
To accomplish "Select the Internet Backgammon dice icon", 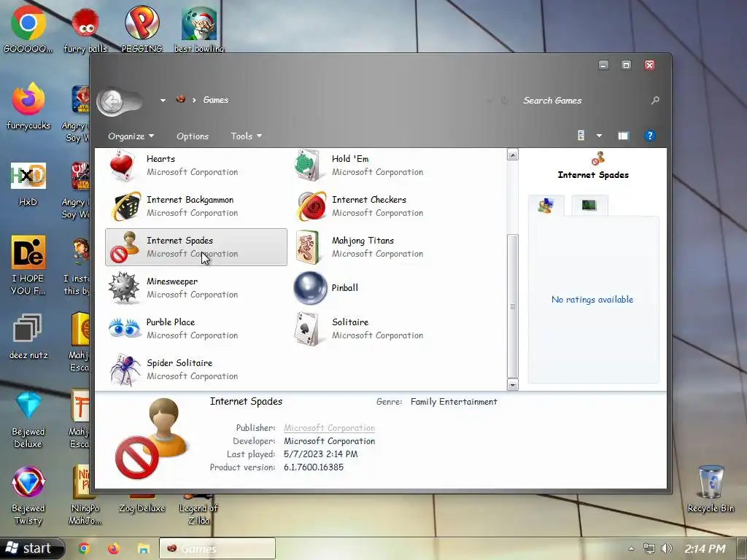I will click(x=125, y=206).
